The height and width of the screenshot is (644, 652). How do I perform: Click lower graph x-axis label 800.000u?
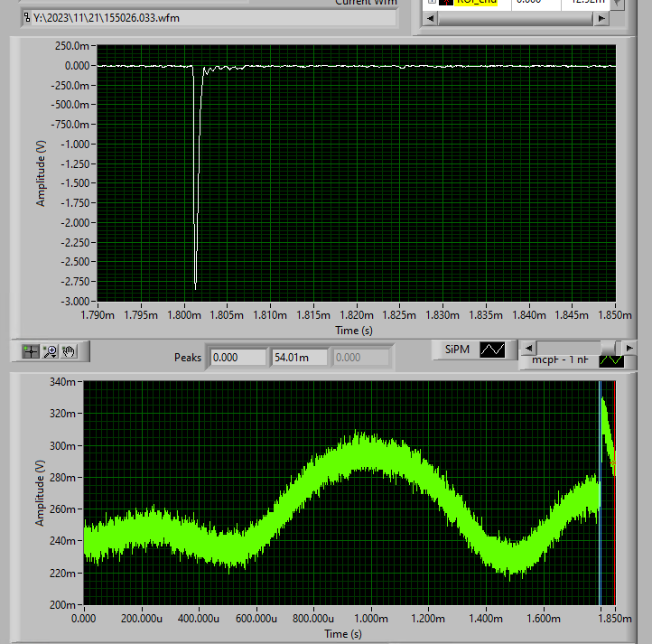[313, 619]
